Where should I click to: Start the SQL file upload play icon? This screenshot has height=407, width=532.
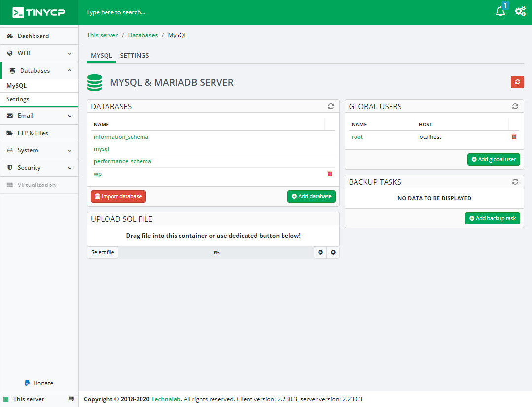(x=320, y=252)
